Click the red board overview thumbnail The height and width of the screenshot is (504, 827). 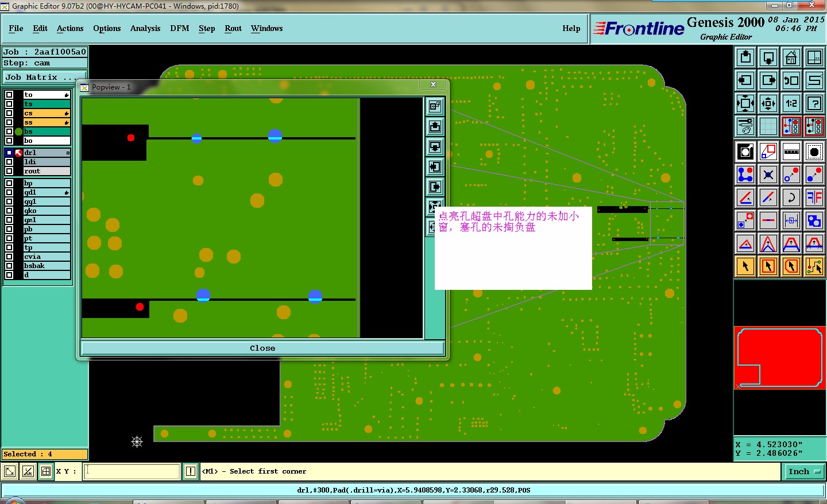coord(779,358)
